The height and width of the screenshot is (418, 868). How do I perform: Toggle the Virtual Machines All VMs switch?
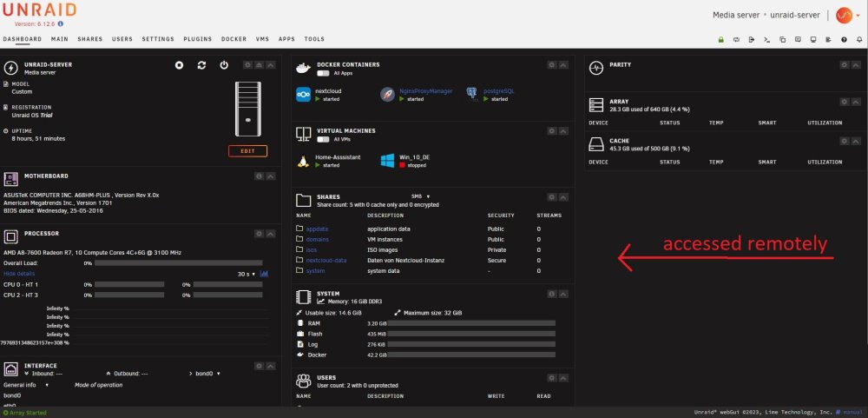click(323, 139)
